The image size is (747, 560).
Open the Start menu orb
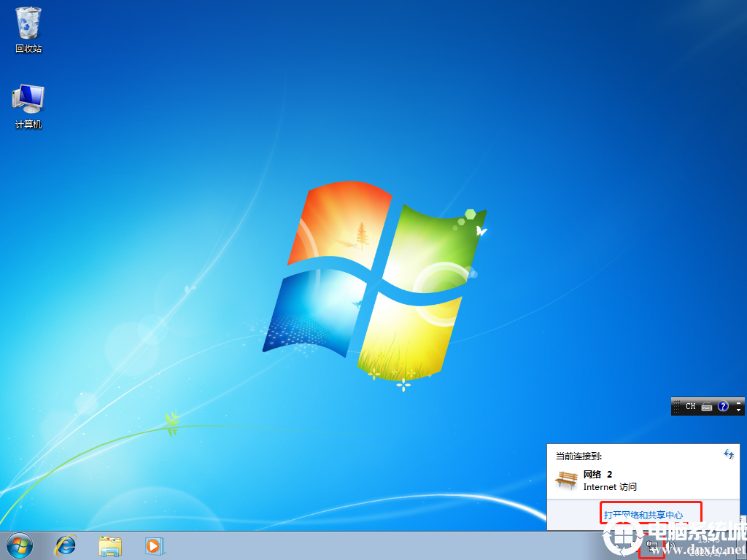[x=18, y=545]
